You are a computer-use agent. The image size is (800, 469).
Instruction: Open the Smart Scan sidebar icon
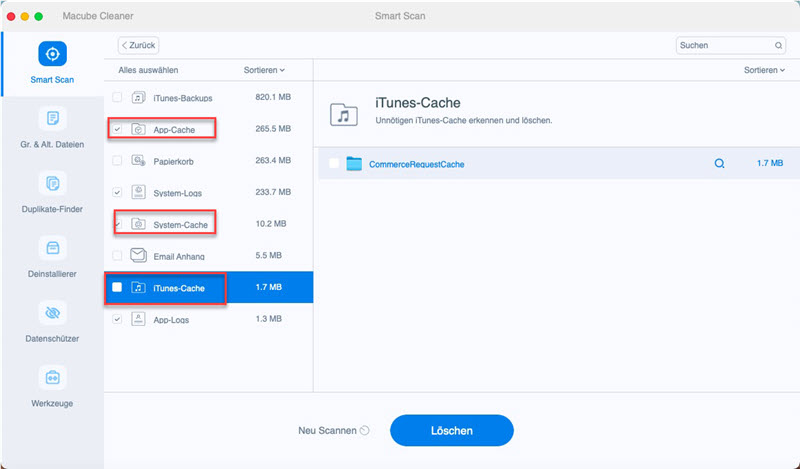52,54
